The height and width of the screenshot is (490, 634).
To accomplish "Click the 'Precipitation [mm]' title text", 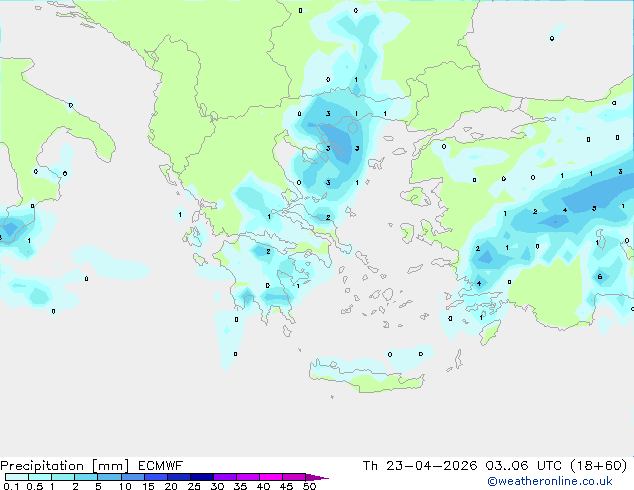I will pyautogui.click(x=65, y=466).
